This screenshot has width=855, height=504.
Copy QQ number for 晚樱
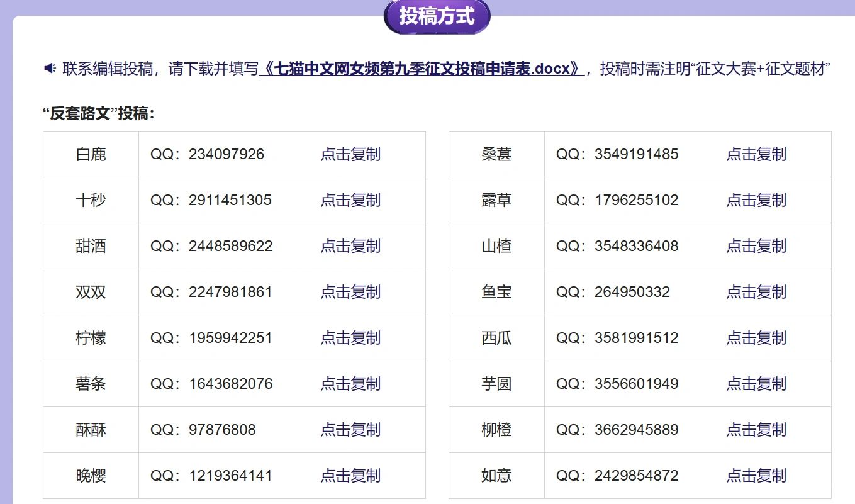point(350,476)
